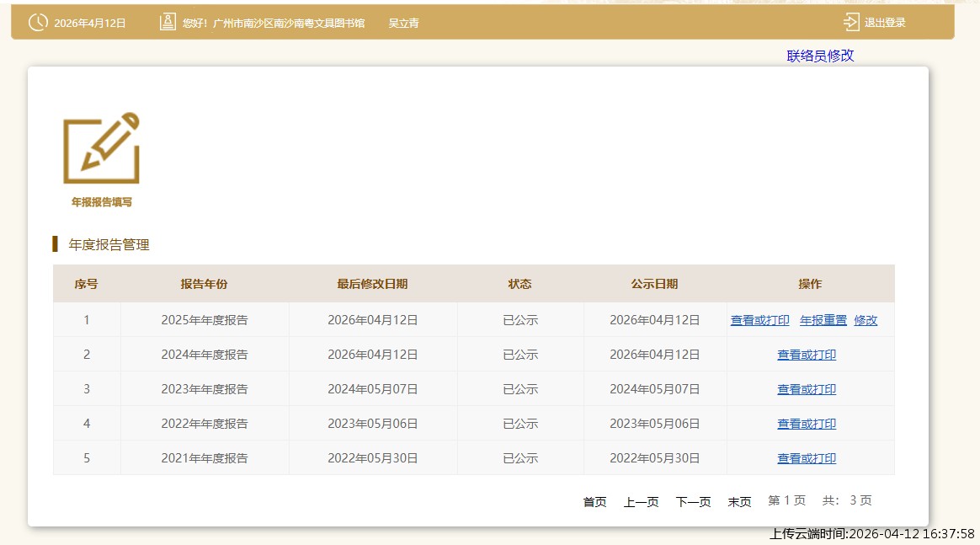Select the user name 吴立青 in header
The image size is (980, 545).
403,23
